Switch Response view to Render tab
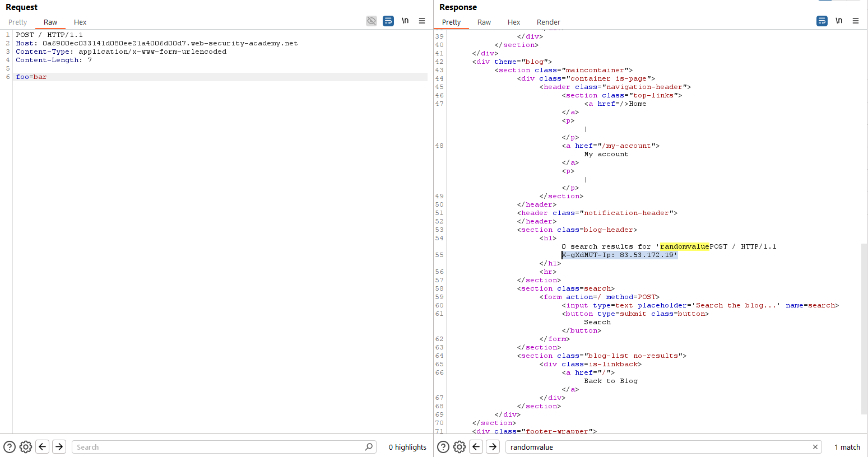Viewport: 868px width, 457px height. click(x=548, y=22)
